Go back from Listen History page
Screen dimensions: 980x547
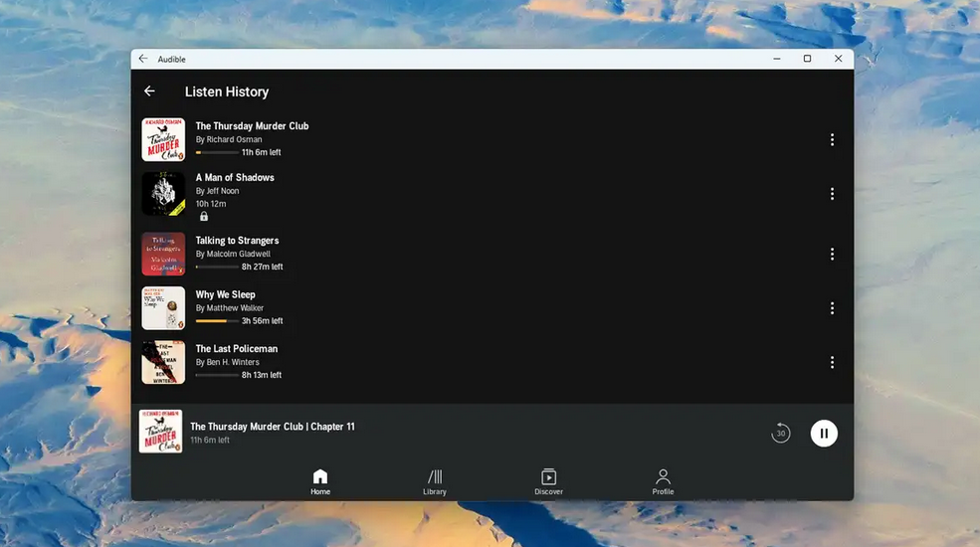(149, 91)
